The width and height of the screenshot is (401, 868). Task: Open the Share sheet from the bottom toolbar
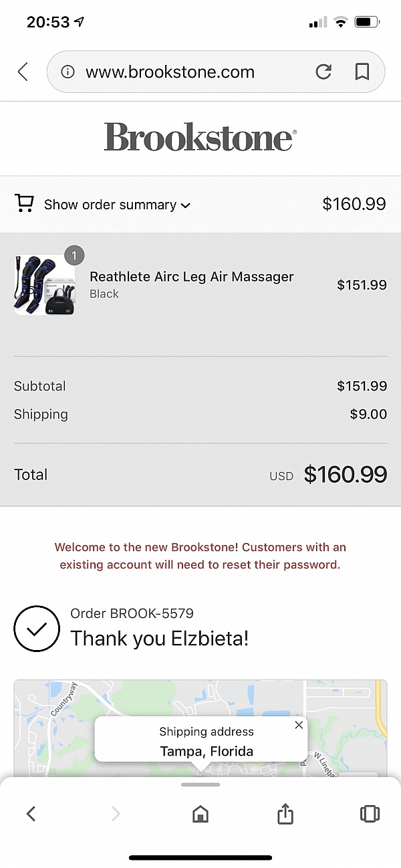(284, 815)
